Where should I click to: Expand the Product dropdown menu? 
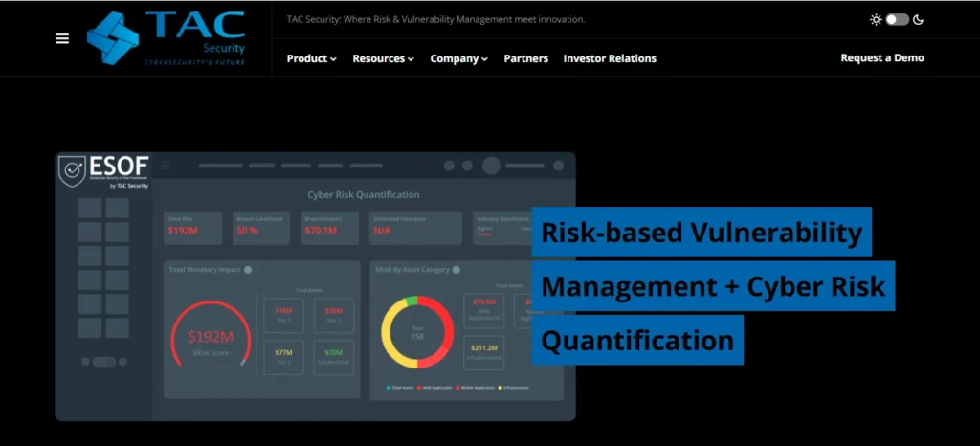click(311, 58)
